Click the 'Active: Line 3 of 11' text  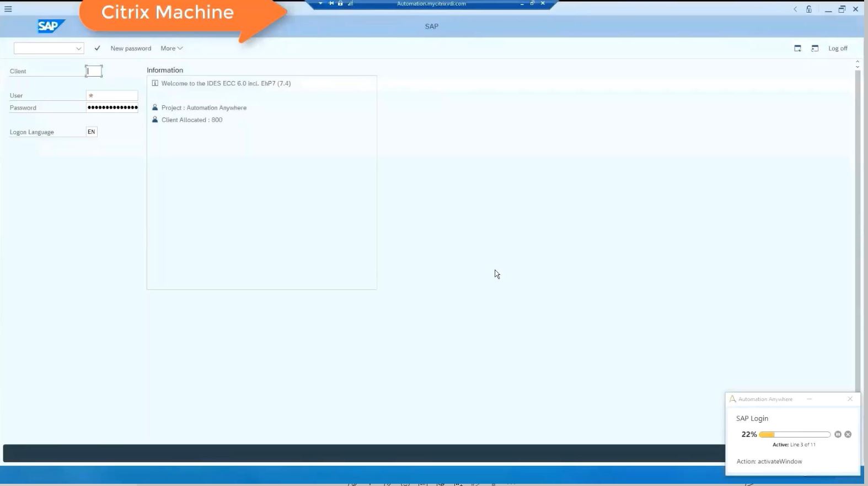[x=794, y=445]
